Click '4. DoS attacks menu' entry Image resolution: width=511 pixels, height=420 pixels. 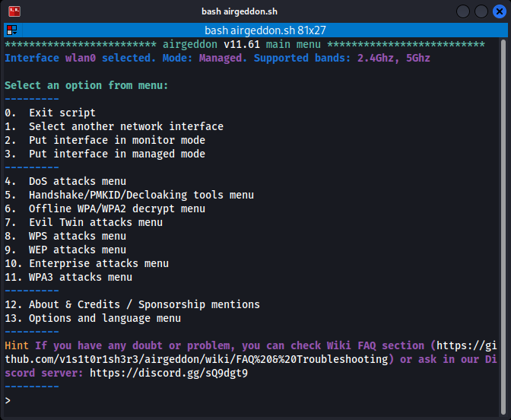(x=65, y=181)
